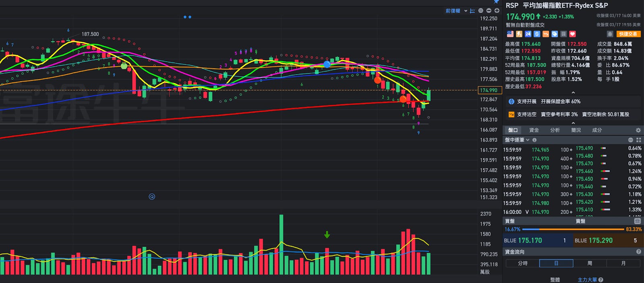The width and height of the screenshot is (644, 283).
Task: Click the orange short-selling trend icon
Action: tap(546, 34)
